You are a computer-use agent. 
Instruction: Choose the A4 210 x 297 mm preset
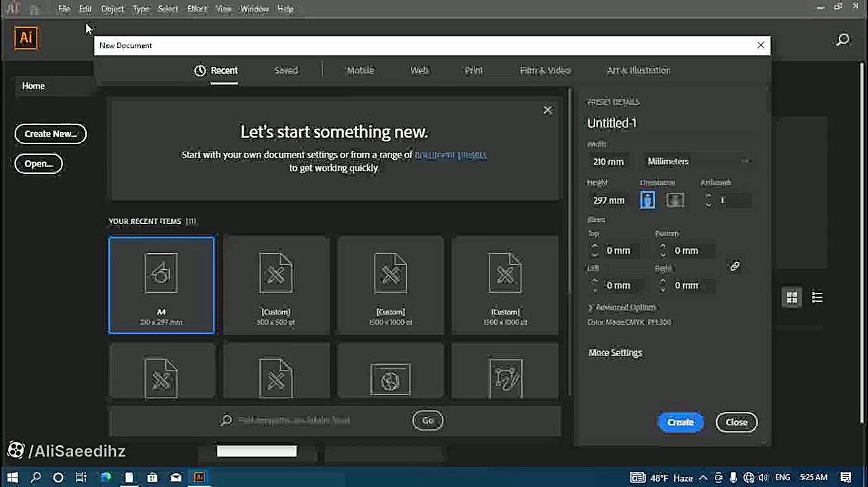161,285
